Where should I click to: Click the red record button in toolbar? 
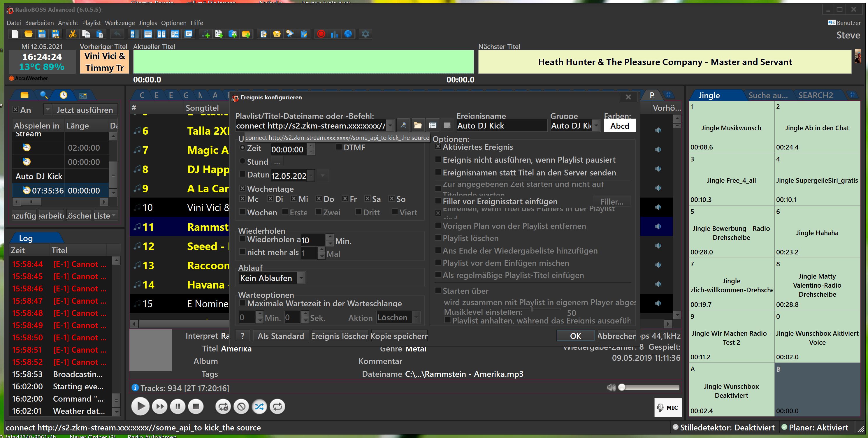click(x=321, y=34)
